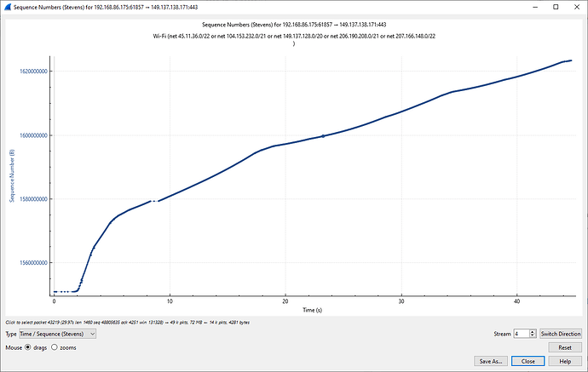Click the graph curve near 23 seconds marker
The width and height of the screenshot is (588, 372).
[323, 136]
